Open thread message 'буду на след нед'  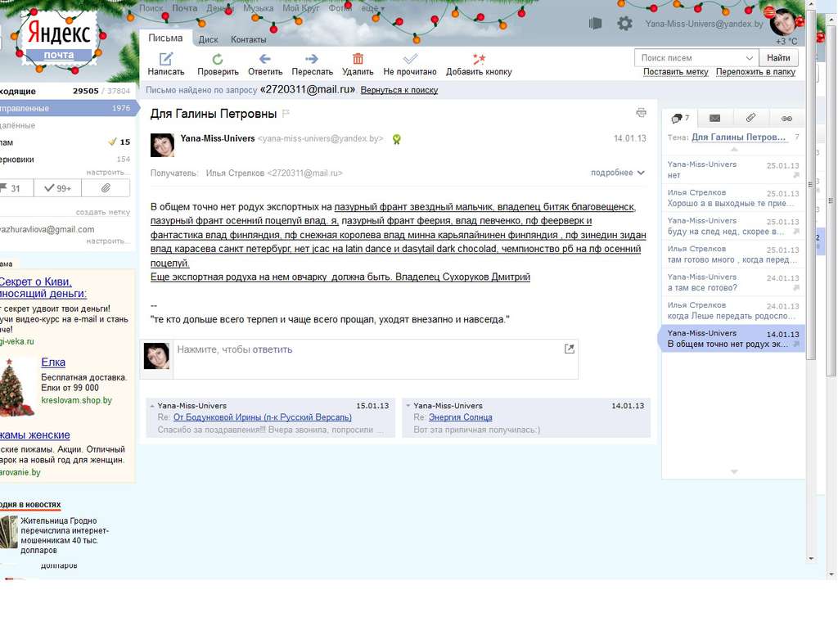coord(733,226)
